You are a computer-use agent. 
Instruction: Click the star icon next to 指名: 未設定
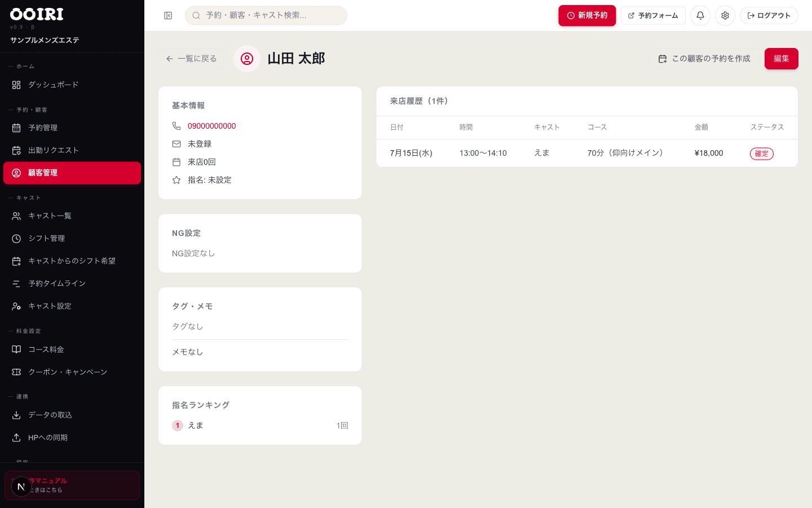pyautogui.click(x=176, y=180)
